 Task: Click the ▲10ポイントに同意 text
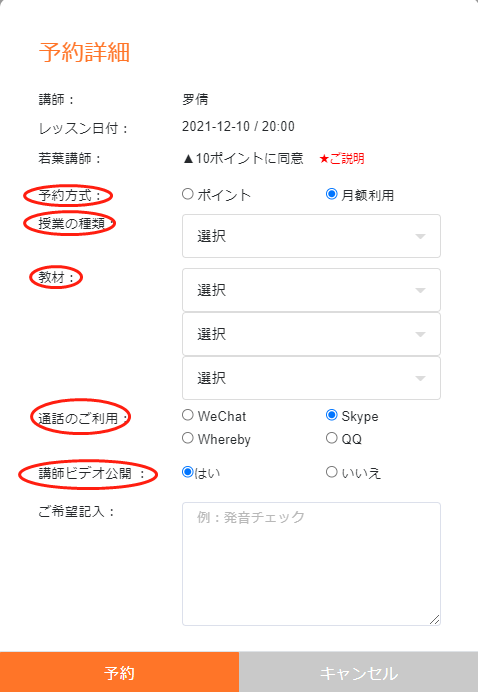click(x=243, y=158)
